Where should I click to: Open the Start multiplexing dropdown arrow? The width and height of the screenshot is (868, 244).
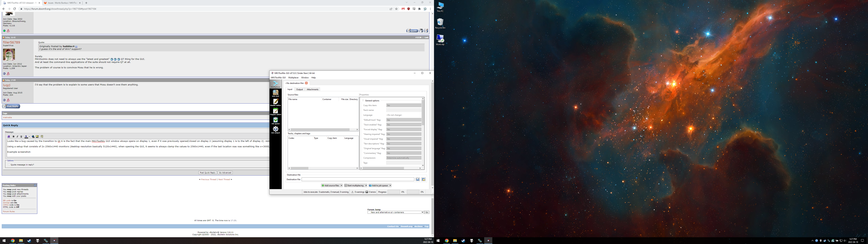point(366,185)
